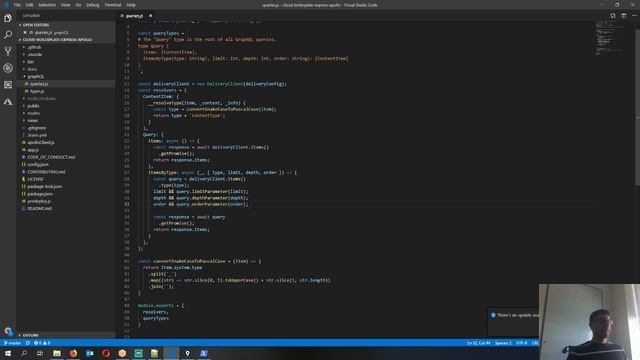Open File Explorer from the taskbar
This screenshot has width=640, height=360.
[57, 353]
